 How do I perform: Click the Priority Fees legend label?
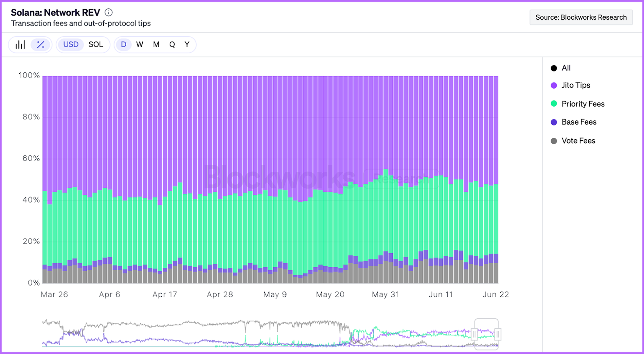point(583,104)
